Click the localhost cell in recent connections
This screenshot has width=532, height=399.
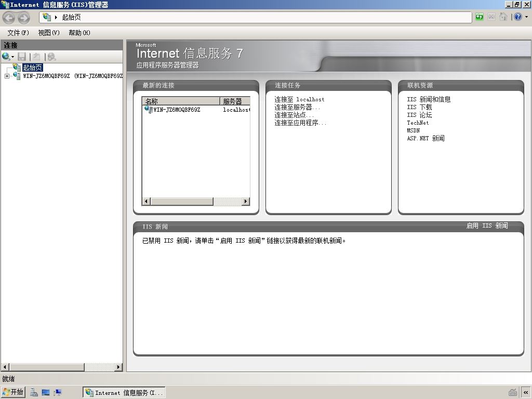[x=236, y=110]
